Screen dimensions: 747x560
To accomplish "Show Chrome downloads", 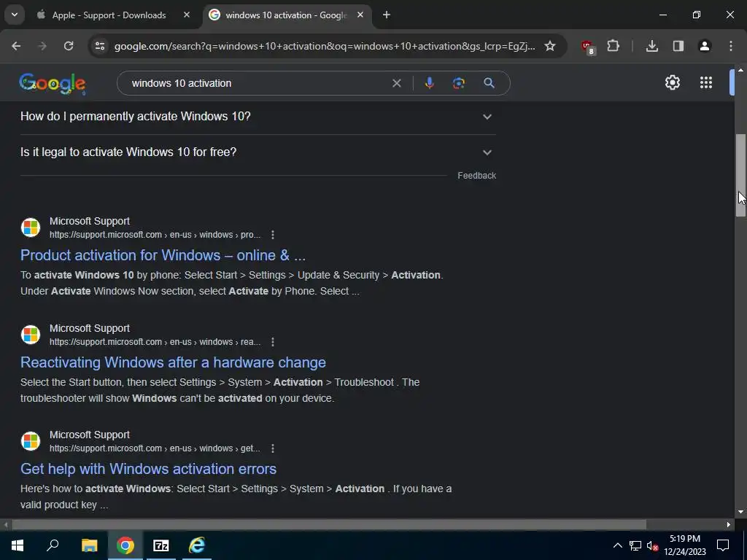I will (651, 46).
